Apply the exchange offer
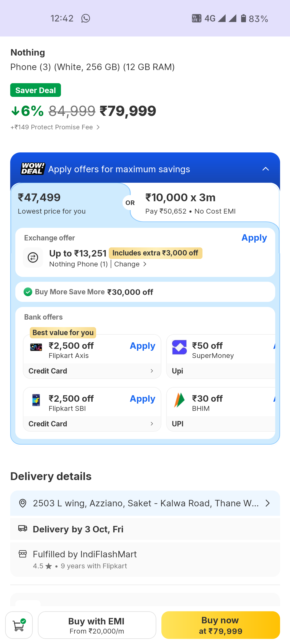Viewport: 290px width, 644px height. point(254,238)
